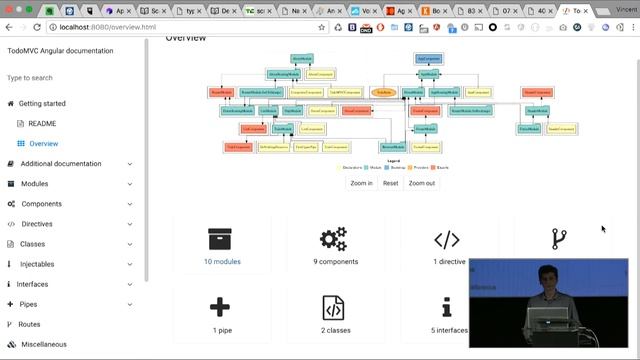Reload the page with the refresh icon

[37, 27]
